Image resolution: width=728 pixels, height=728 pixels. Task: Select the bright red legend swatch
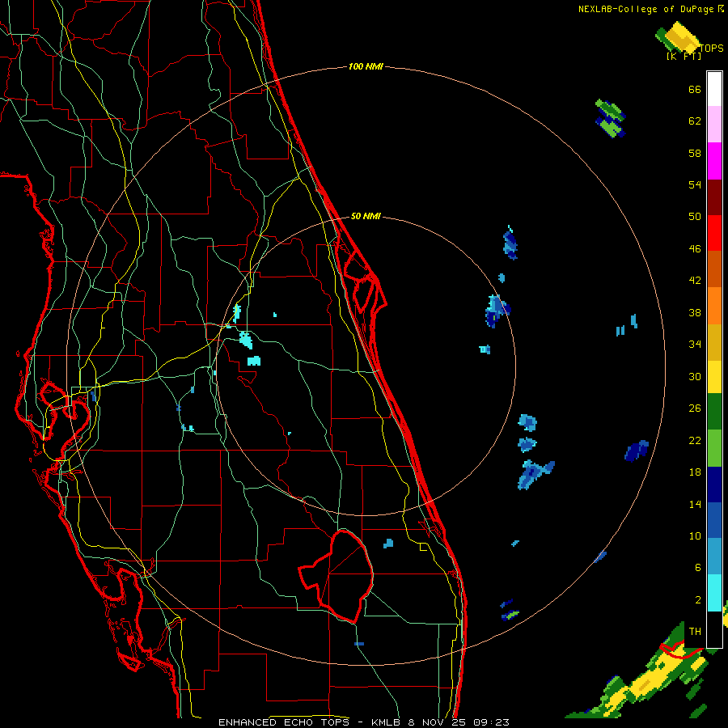point(714,233)
